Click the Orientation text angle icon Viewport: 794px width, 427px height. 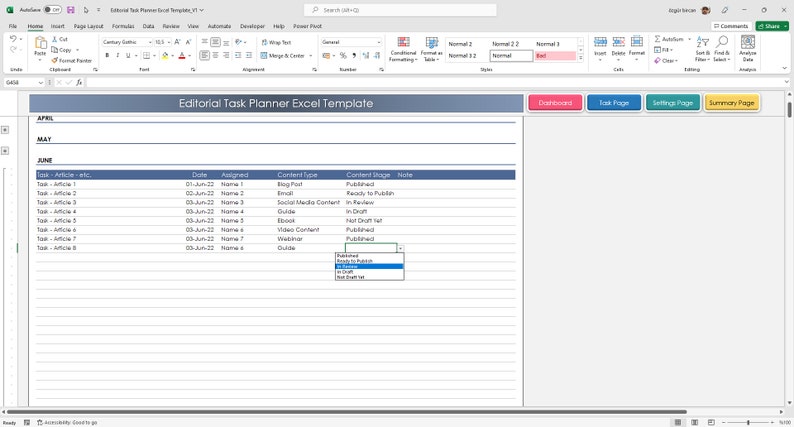tap(238, 42)
